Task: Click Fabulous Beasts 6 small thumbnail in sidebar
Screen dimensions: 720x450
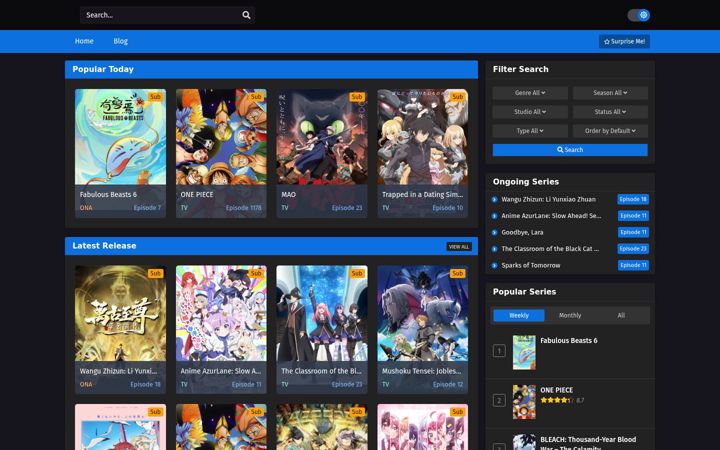Action: [x=524, y=352]
